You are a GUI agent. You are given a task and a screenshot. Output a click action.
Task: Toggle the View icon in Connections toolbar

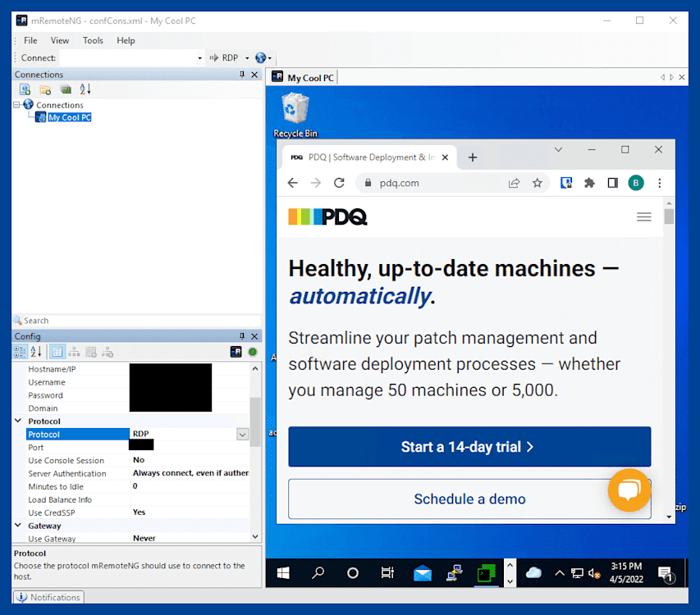click(x=66, y=89)
